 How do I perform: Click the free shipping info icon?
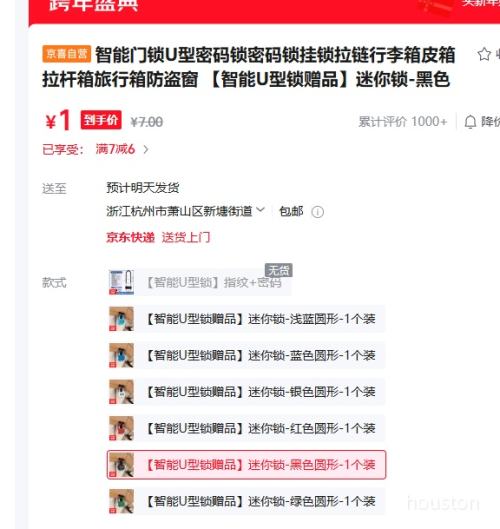tap(317, 212)
